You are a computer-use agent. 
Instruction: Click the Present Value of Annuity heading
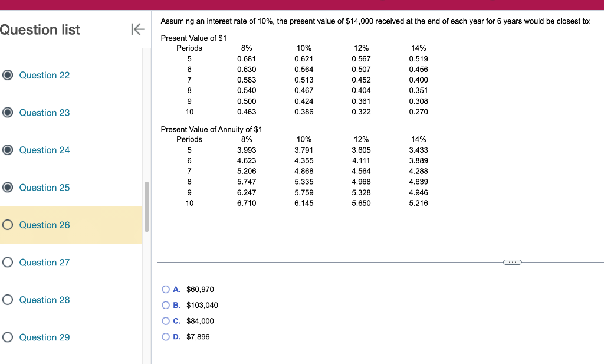click(x=211, y=129)
